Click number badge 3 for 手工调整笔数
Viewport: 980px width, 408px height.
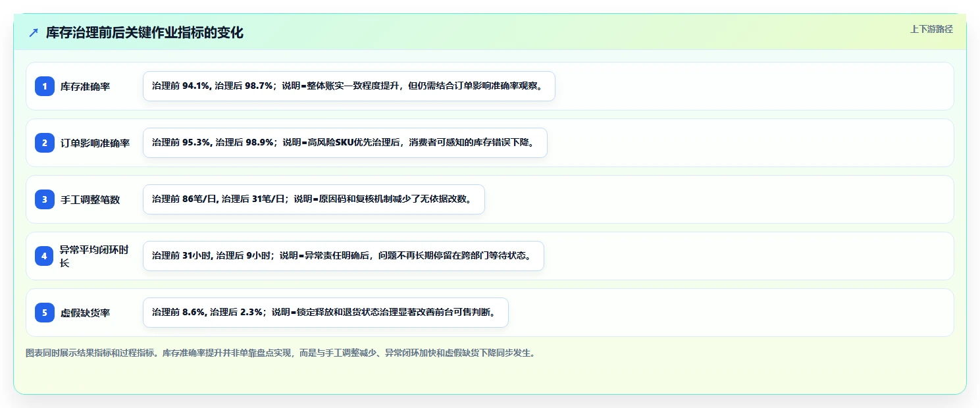tap(45, 199)
